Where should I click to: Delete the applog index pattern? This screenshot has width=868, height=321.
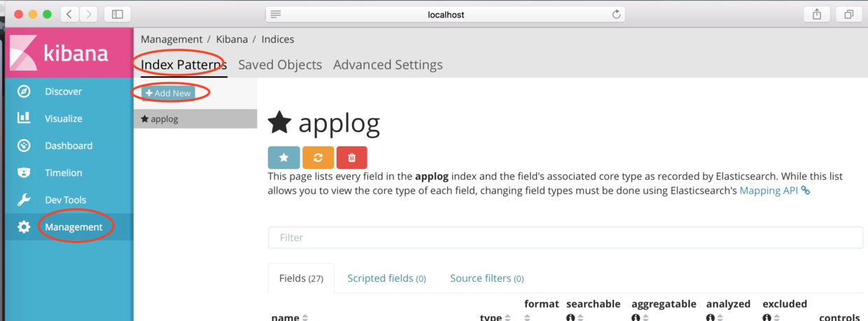(351, 157)
